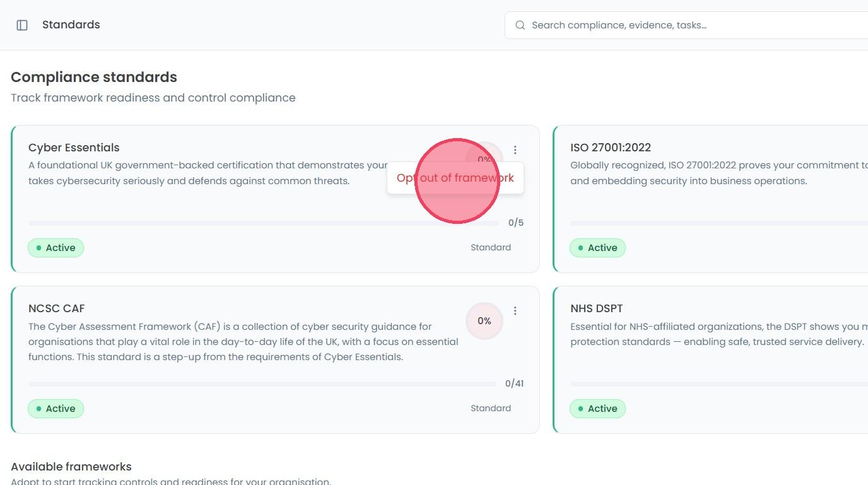This screenshot has width=868, height=485.
Task: Open Cyber Essentials three-dot menu
Action: click(x=515, y=150)
